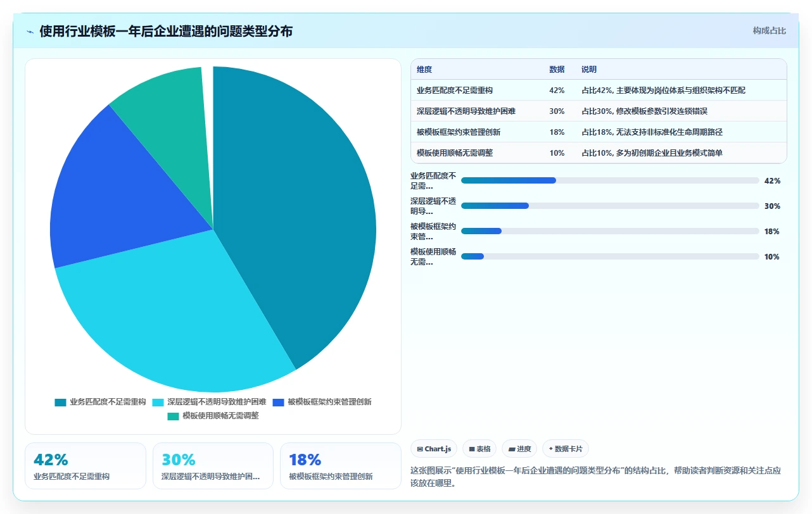This screenshot has width=812, height=514.
Task: Click the 42% value in table
Action: coord(557,91)
